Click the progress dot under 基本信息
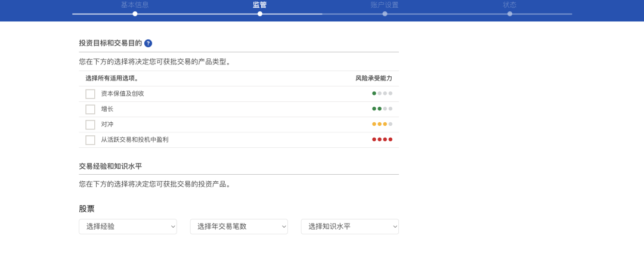 point(135,14)
